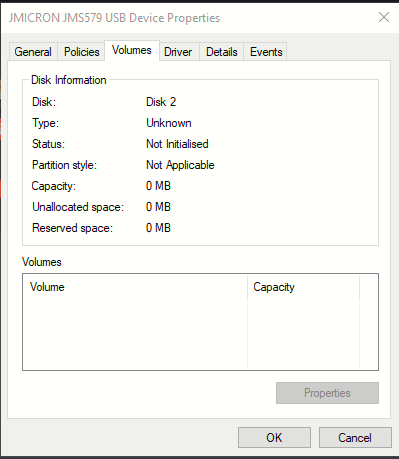This screenshot has height=459, width=399.
Task: Click the Reserved space '0 MB' value
Action: click(158, 228)
